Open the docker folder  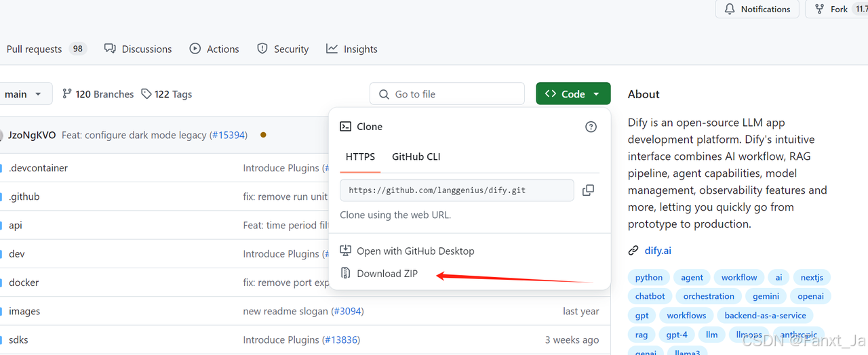(24, 283)
